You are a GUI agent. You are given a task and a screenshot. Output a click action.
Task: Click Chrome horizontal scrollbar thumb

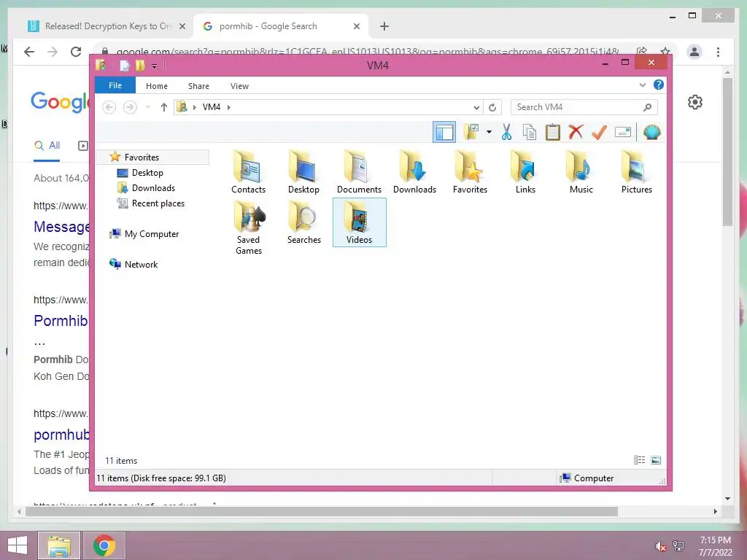coord(322,511)
